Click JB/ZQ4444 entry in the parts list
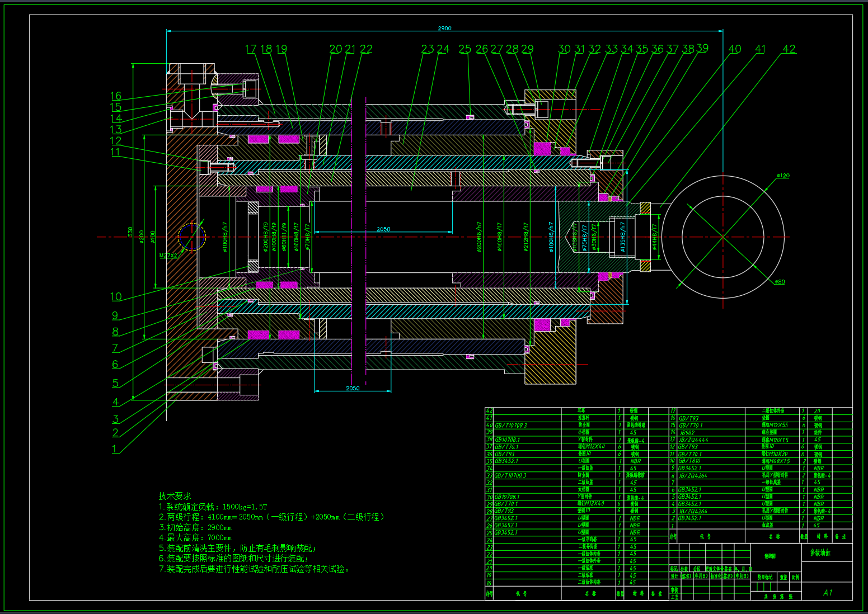Viewport: 868px width, 614px height. tap(693, 440)
